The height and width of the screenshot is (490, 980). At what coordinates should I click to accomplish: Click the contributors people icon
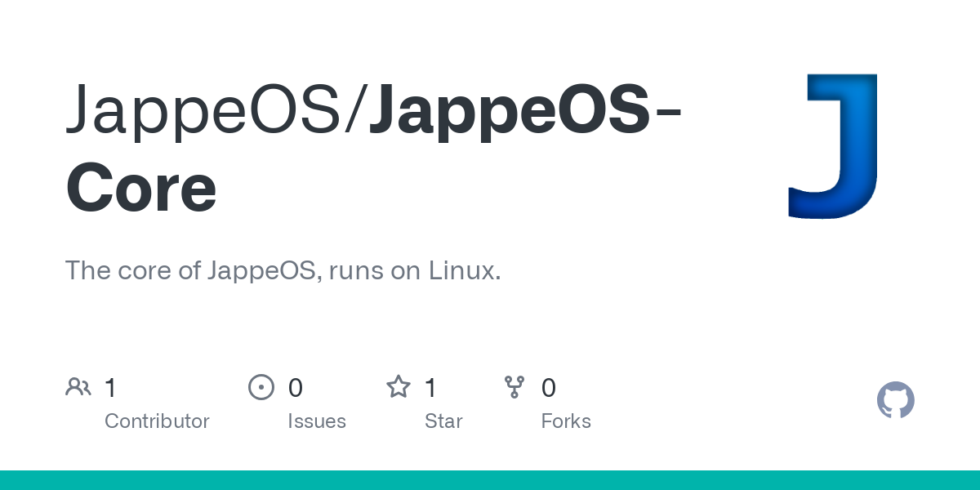78,386
